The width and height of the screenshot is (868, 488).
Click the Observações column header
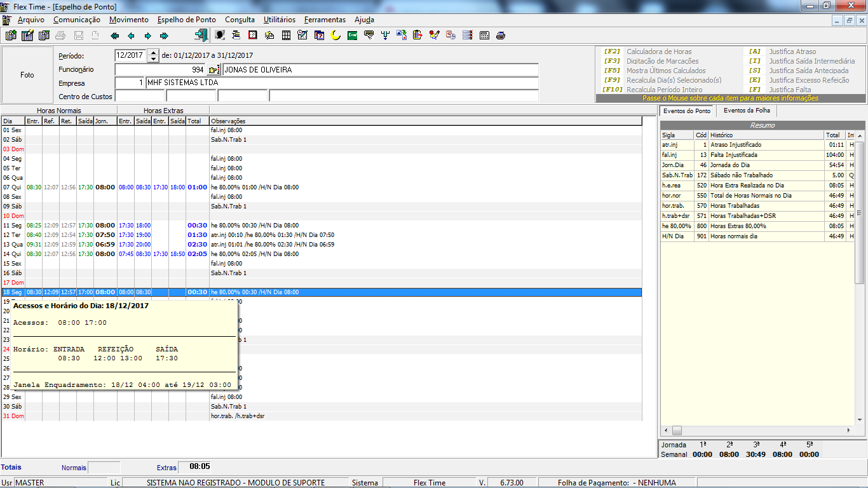click(x=425, y=121)
